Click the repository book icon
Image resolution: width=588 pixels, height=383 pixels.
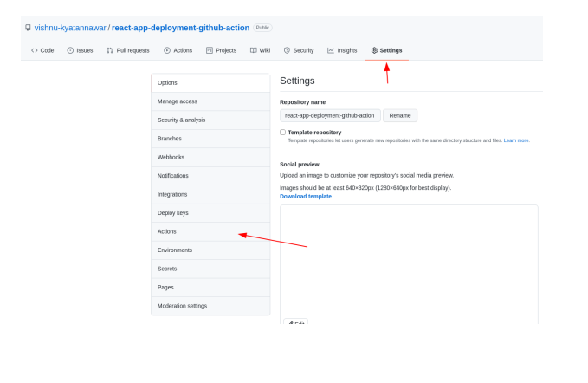[28, 28]
